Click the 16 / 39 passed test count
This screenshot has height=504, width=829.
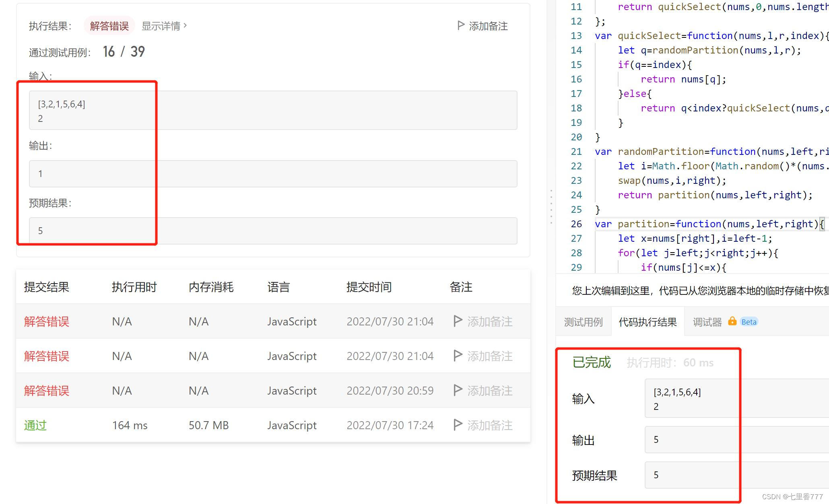point(124,51)
